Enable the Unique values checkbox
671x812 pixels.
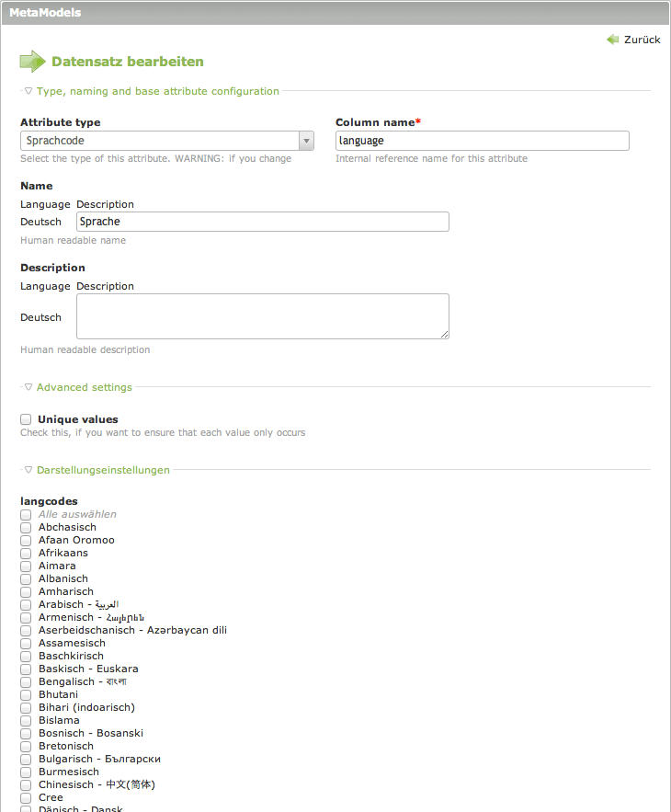26,419
